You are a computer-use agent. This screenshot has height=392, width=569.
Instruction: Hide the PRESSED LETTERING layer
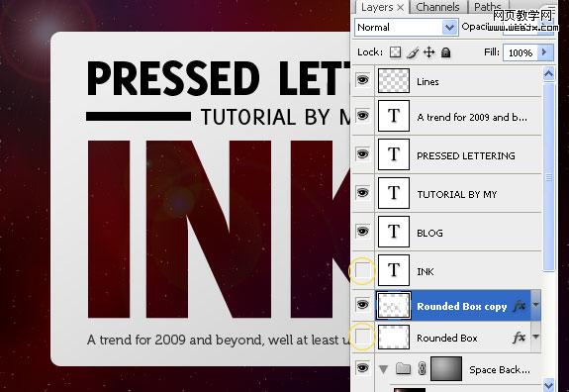point(362,154)
